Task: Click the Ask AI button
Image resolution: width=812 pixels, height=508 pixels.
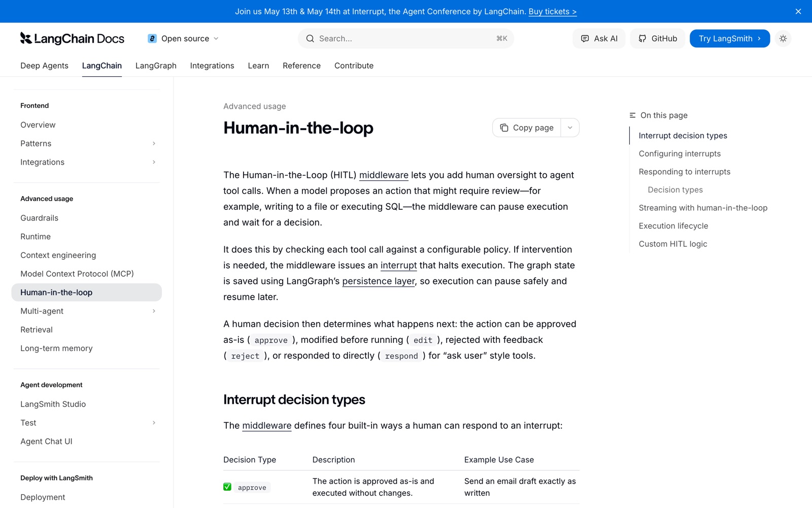Action: point(599,39)
